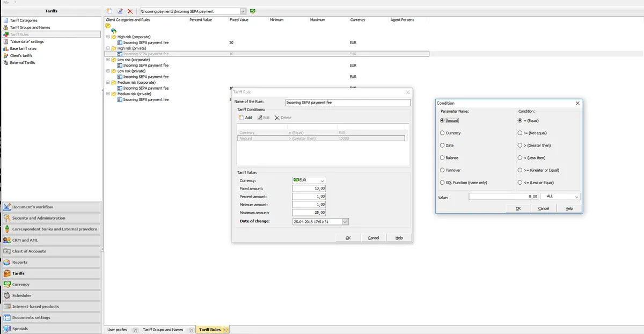Viewport: 644px width, 334px height.
Task: Open Tariff Groups and Names sidebar item
Action: click(x=30, y=27)
